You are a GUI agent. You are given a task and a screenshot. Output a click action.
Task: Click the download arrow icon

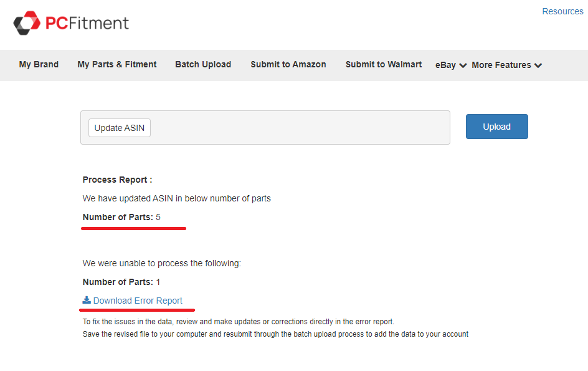87,300
